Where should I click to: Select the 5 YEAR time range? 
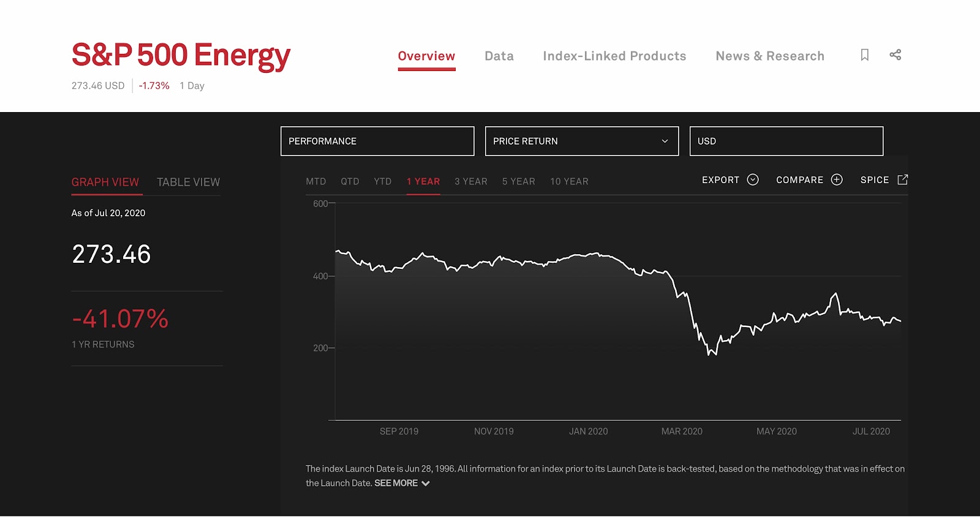pos(519,181)
